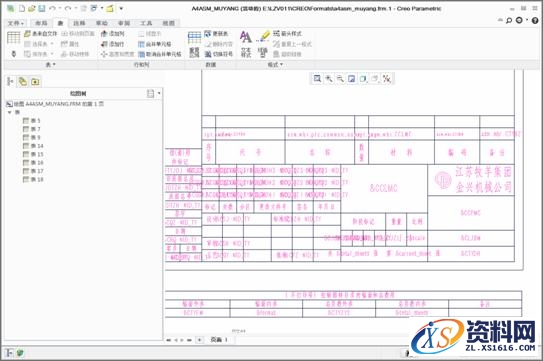This screenshot has height=361, width=543.
Task: Switch to the Annotate (注释) ribbon tab
Action: pyautogui.click(x=79, y=23)
